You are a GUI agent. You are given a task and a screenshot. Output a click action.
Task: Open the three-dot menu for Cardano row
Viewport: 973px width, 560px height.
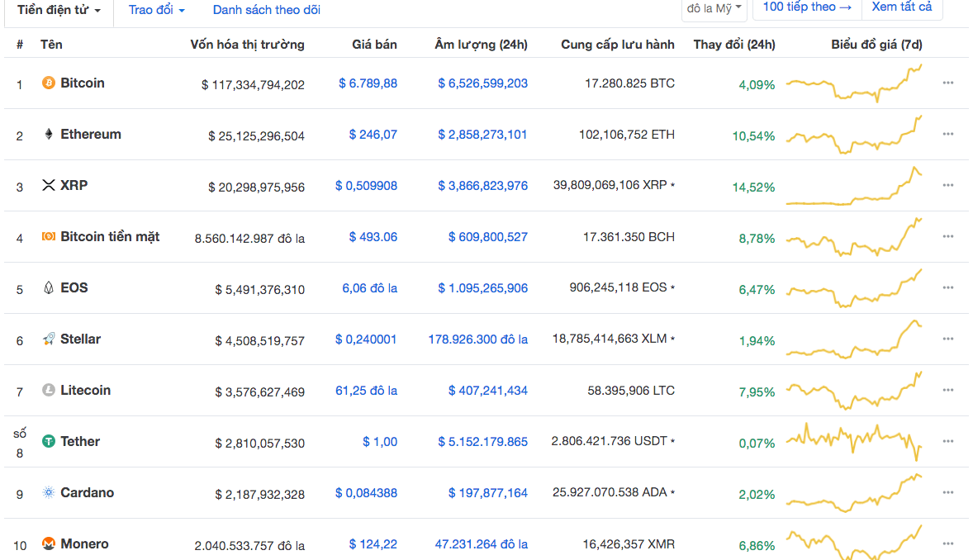coord(947,492)
